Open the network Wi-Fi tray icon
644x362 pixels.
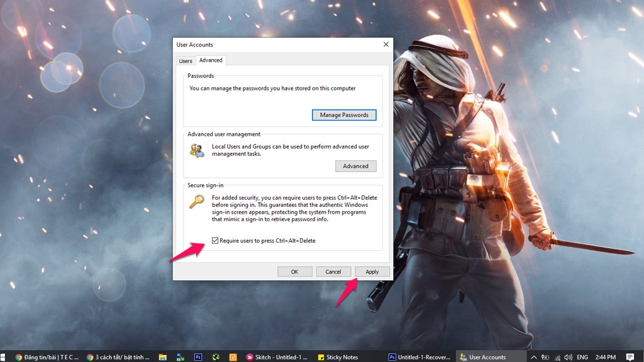coord(557,357)
